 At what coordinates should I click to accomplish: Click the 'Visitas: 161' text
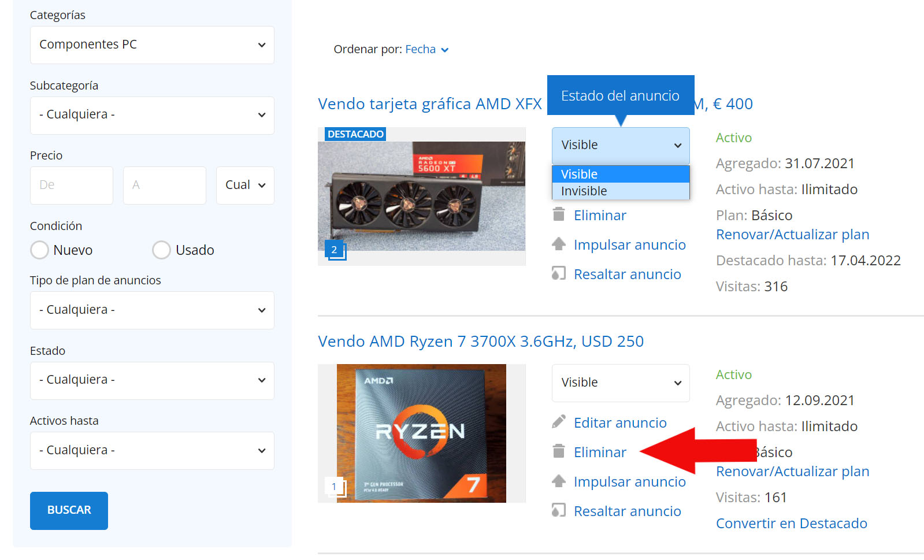751,498
